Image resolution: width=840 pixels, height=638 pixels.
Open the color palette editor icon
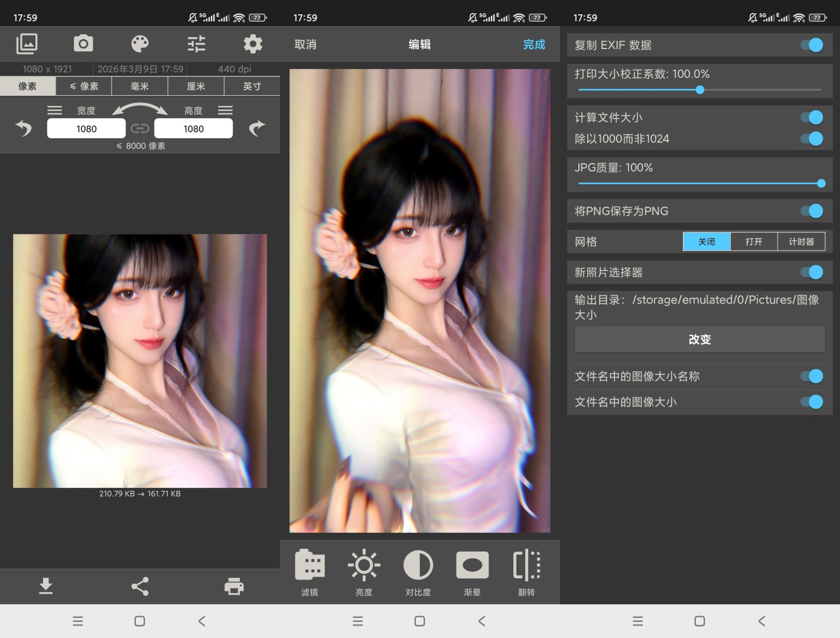140,44
